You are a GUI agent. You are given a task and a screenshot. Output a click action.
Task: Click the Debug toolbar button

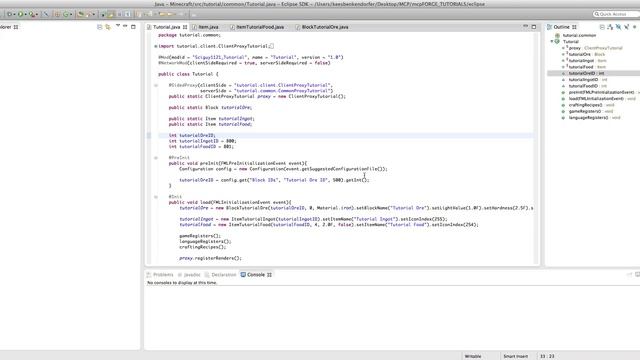pos(9,14)
